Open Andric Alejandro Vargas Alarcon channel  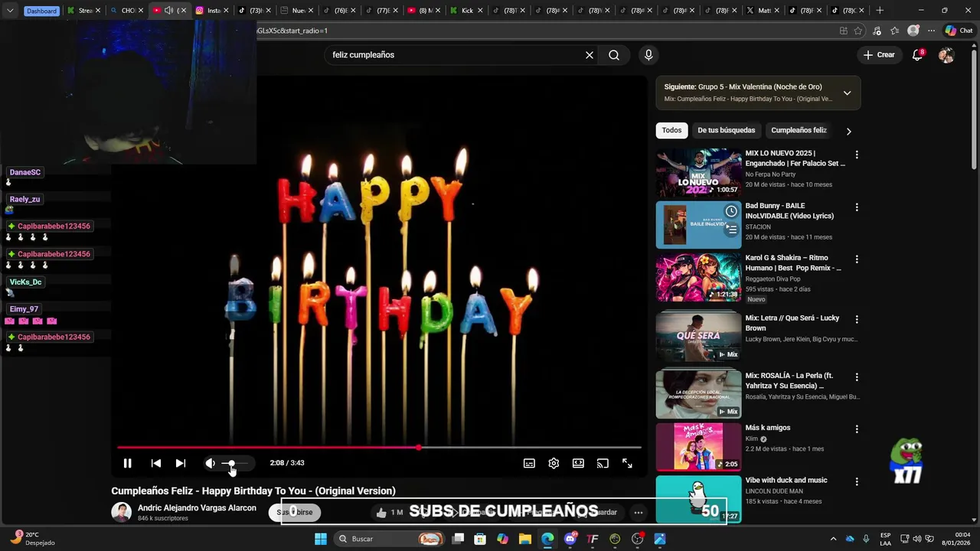[x=197, y=508]
